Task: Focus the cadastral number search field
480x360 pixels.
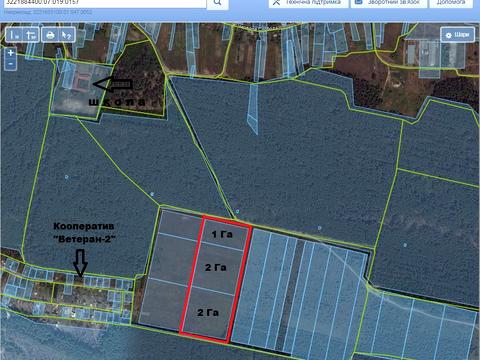Action: pyautogui.click(x=103, y=3)
